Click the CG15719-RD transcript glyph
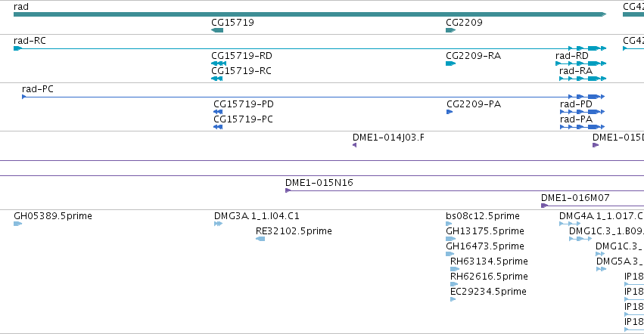Image resolution: width=644 pixels, height=334 pixels. 219,63
